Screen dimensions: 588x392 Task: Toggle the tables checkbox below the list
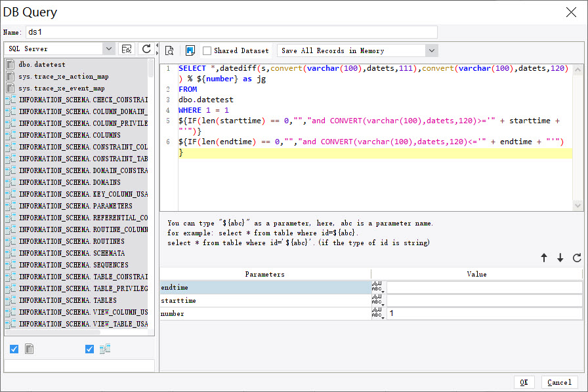[14, 349]
